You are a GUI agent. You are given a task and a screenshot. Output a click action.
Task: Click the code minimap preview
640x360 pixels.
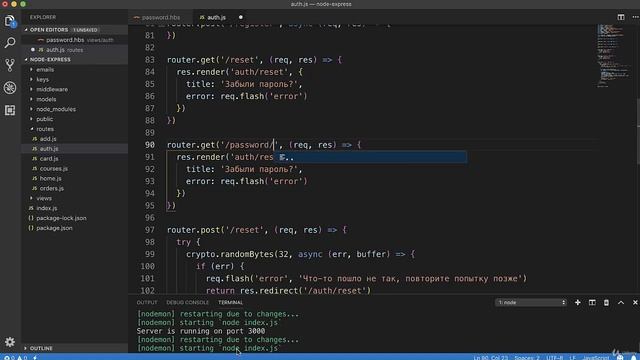(x=613, y=56)
